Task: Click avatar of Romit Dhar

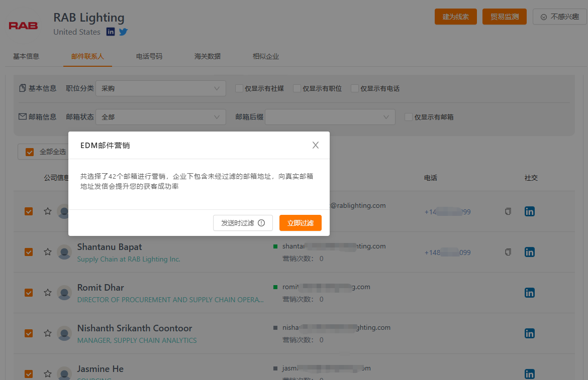Action: (x=64, y=292)
